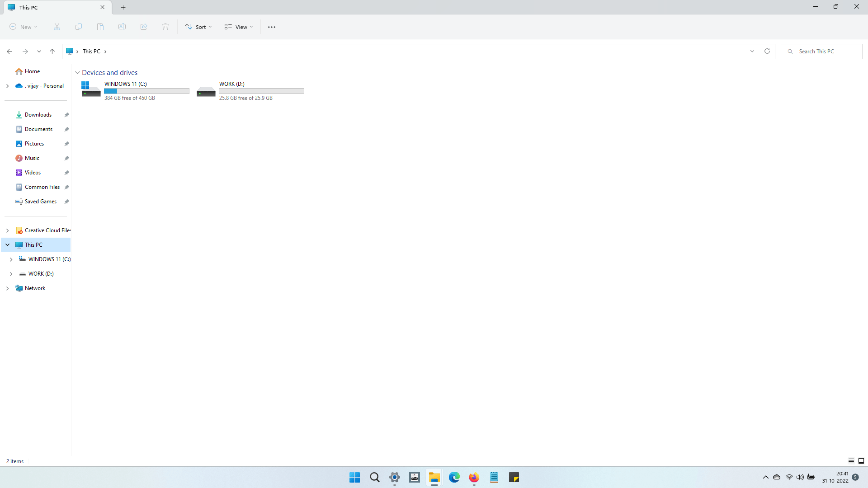Collapse the Devices and drives group

(78, 73)
